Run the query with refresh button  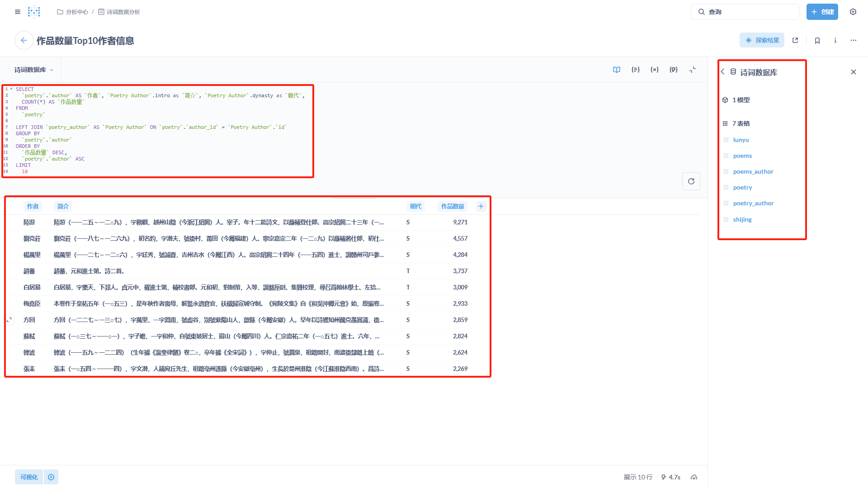[x=691, y=181]
